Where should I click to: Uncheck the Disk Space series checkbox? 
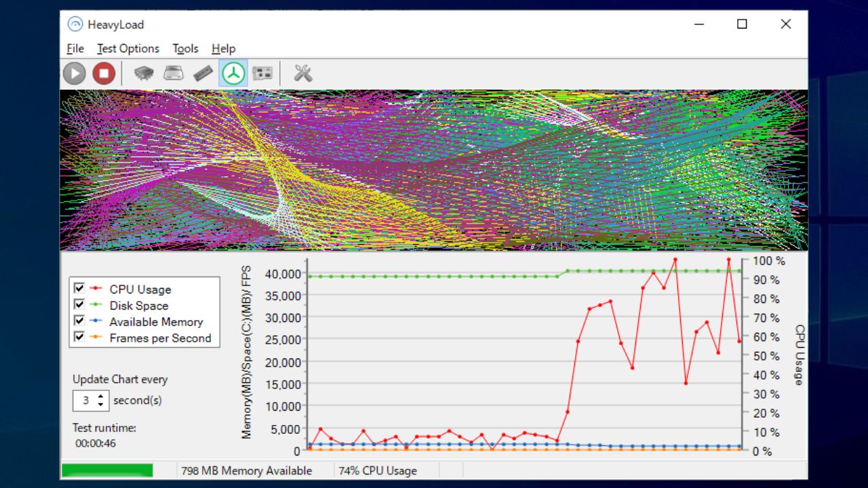tap(79, 304)
